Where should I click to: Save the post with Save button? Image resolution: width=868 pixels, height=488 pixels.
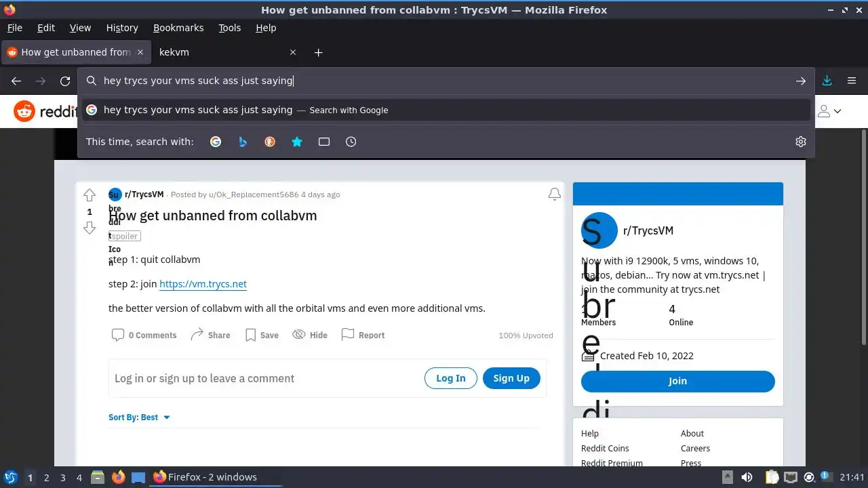click(262, 335)
